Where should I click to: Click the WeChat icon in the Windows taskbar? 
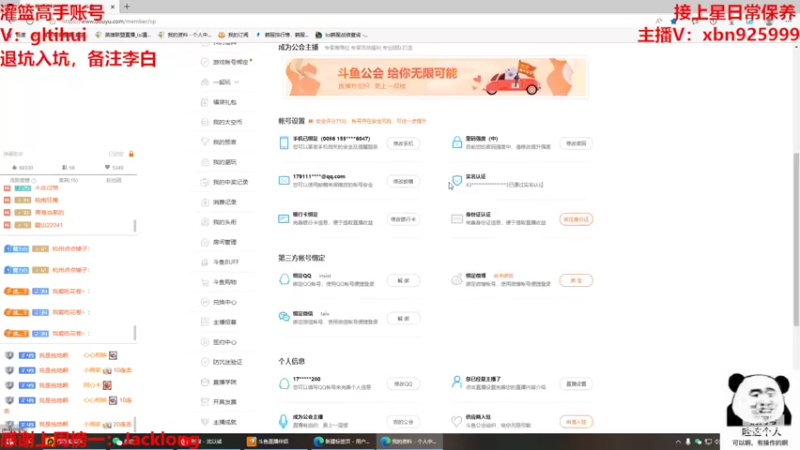click(117, 442)
